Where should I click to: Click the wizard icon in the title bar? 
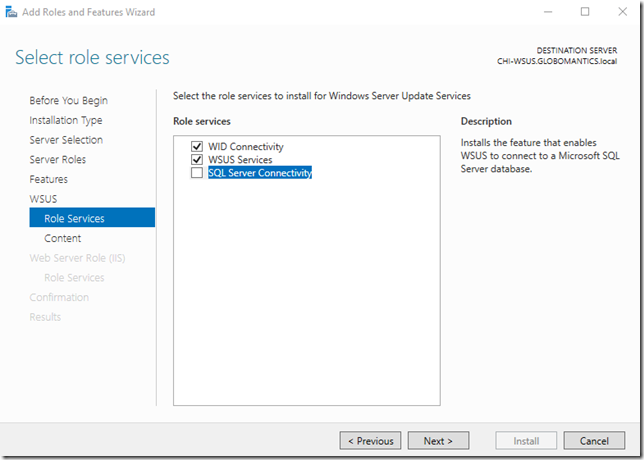click(x=11, y=12)
